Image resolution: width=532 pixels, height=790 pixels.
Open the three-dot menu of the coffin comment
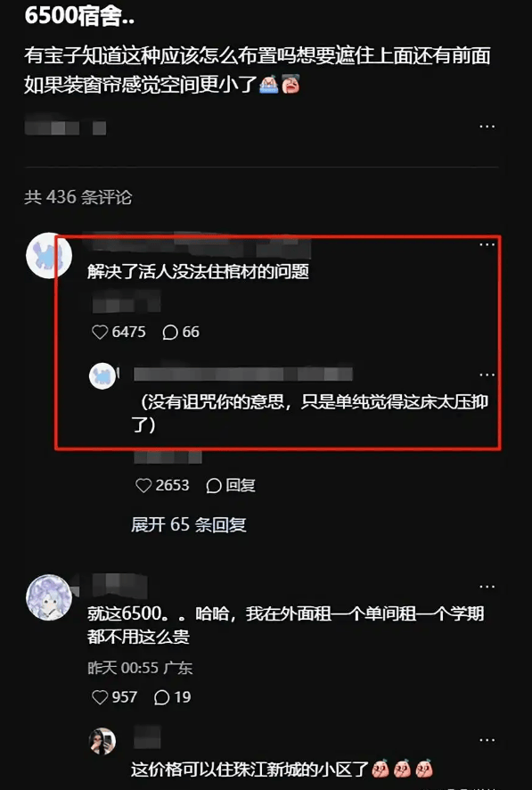click(487, 244)
